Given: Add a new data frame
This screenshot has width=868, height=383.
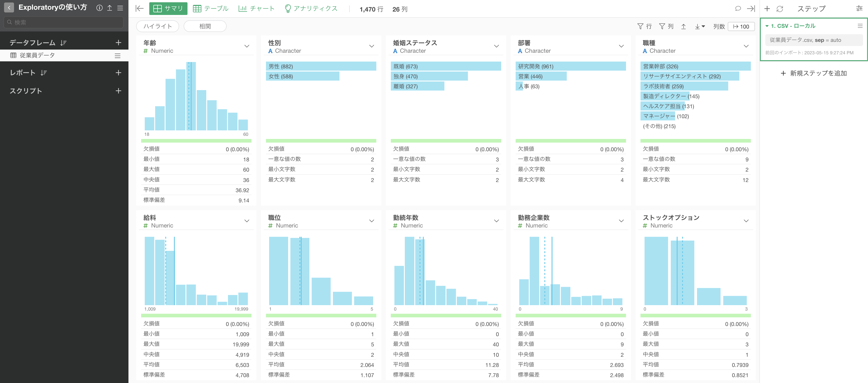Looking at the screenshot, I should [118, 43].
